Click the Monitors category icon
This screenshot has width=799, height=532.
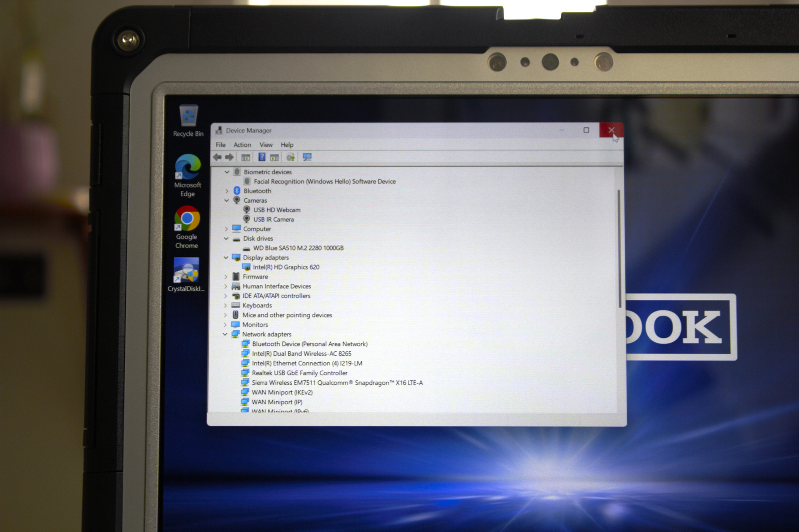[236, 324]
